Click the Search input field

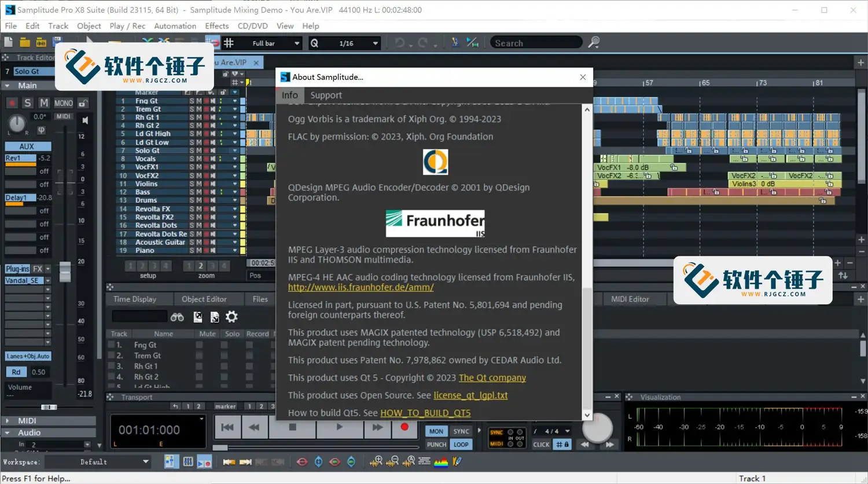coord(535,43)
